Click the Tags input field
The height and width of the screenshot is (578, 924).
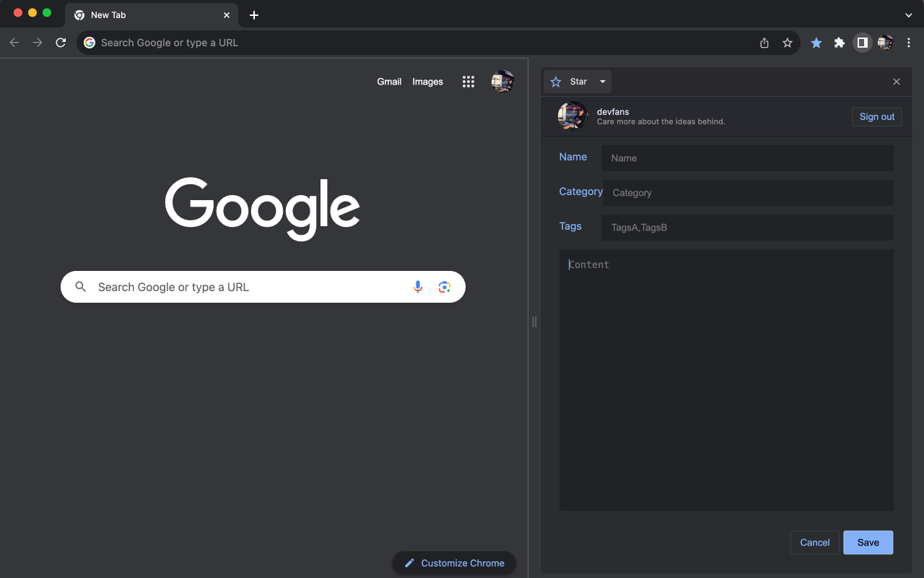[x=748, y=228]
